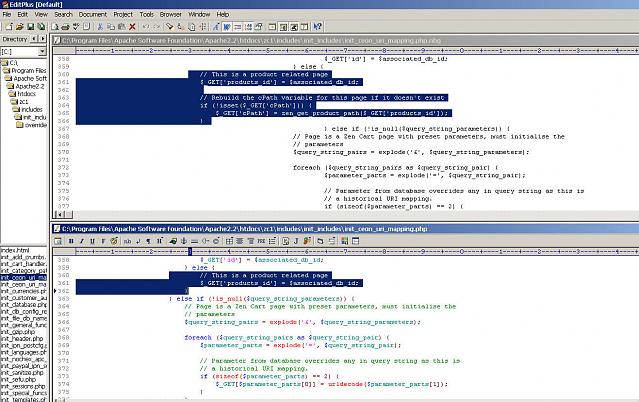Viewport: 639px width, 402px height.
Task: Click right arrow next to Directory label
Action: coord(42,39)
